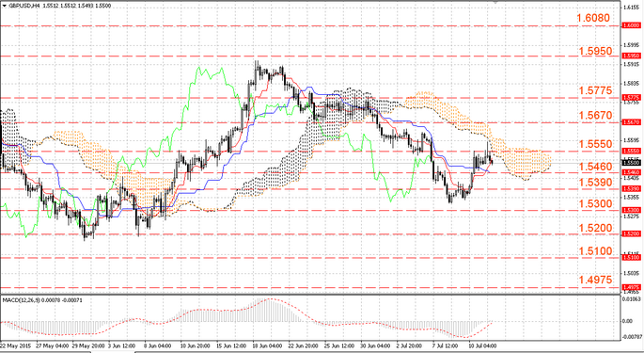
Task: Open the chart menu triangle beside GBPUSD,H4
Action: (5, 6)
